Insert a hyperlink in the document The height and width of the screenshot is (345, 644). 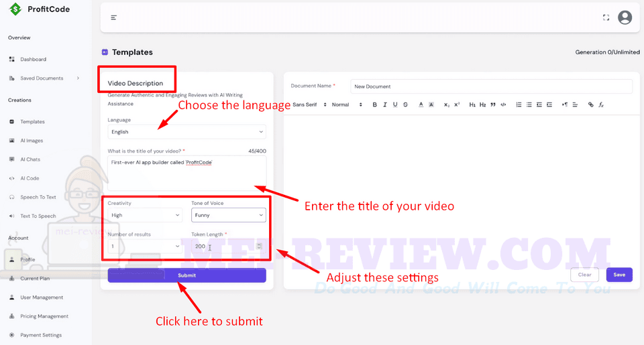coord(590,105)
